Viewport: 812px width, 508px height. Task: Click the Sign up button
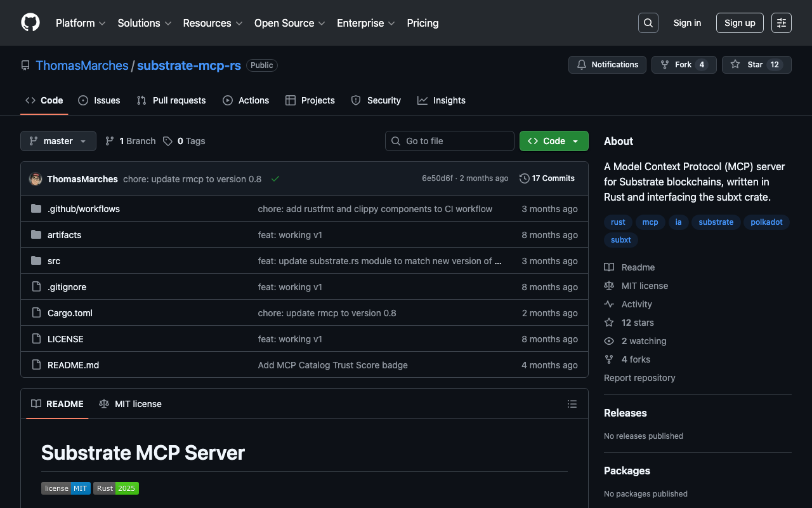click(740, 23)
